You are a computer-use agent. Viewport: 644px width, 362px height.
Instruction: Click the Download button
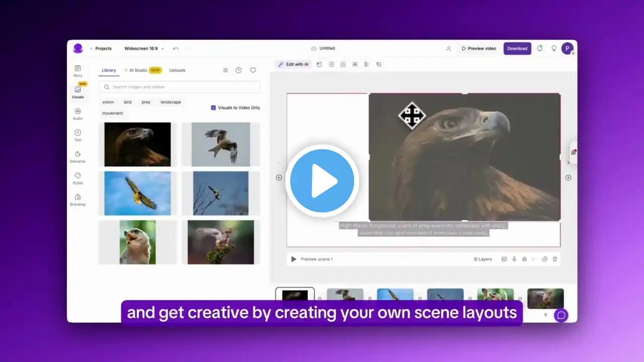click(517, 48)
